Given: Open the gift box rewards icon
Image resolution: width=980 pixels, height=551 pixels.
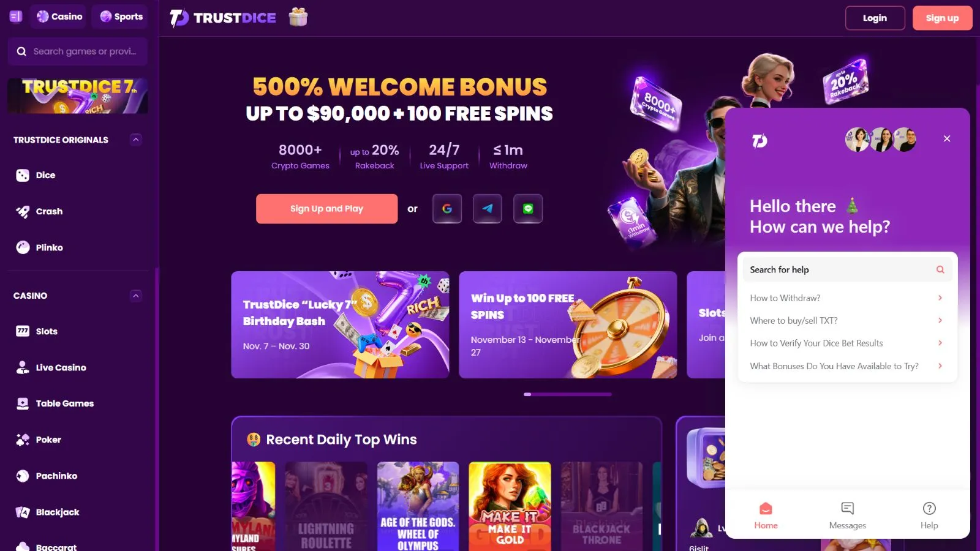Looking at the screenshot, I should point(298,17).
